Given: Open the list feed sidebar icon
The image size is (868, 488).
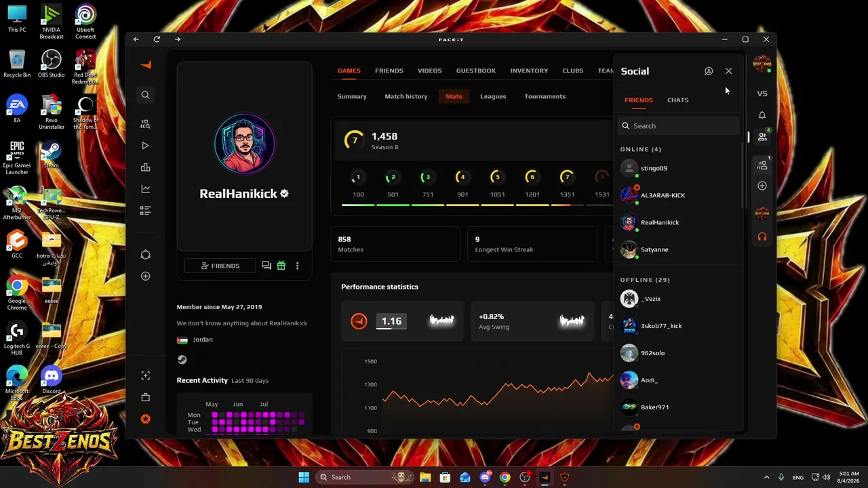Looking at the screenshot, I should (x=145, y=211).
